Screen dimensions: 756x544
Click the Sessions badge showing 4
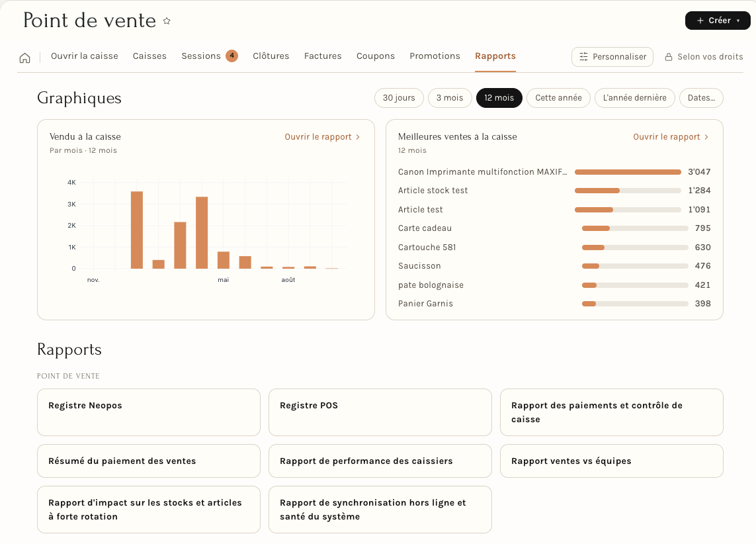[232, 56]
